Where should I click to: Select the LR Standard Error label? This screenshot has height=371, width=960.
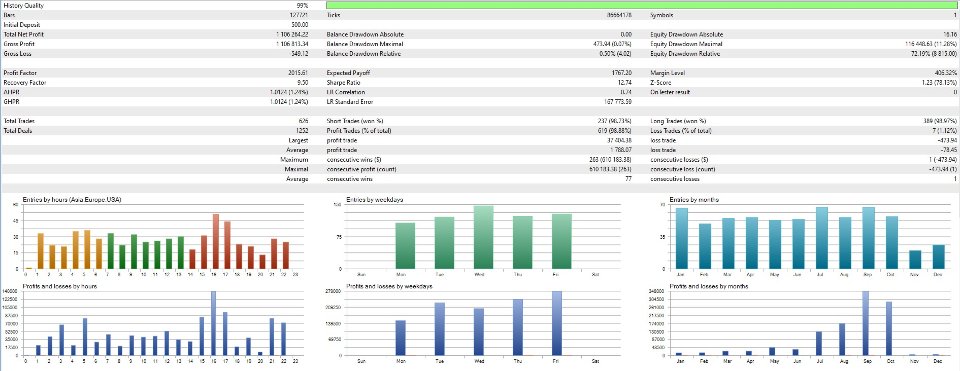tap(351, 102)
